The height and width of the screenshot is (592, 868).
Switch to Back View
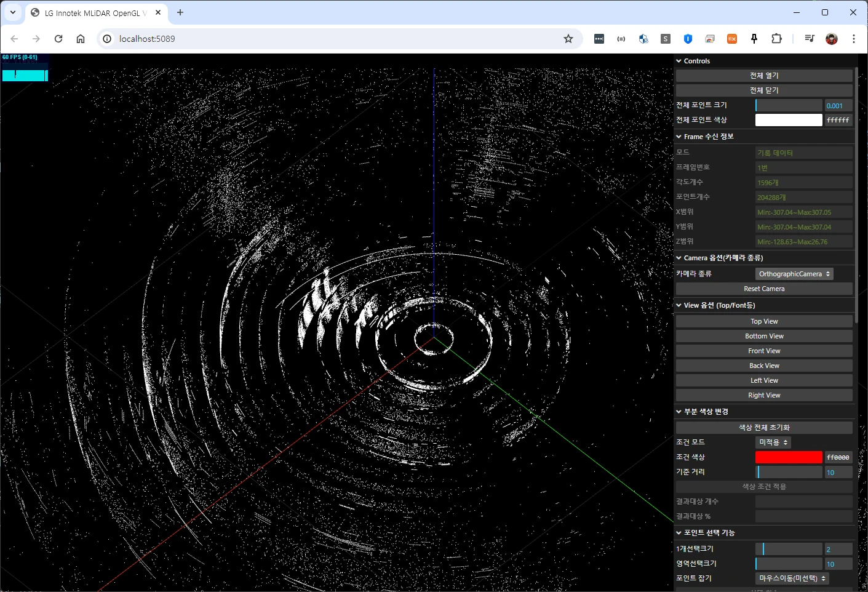pos(764,366)
